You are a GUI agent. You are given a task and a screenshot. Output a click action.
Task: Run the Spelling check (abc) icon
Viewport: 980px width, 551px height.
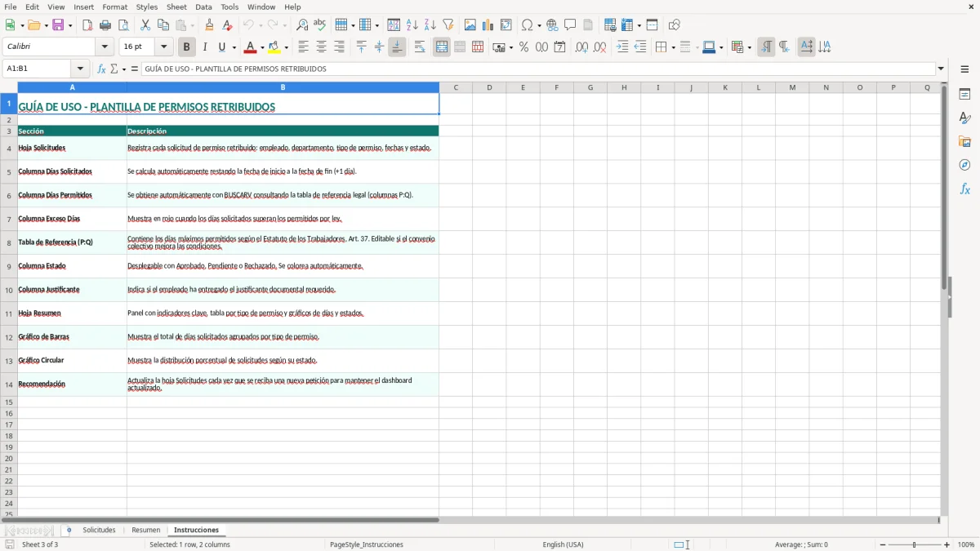(320, 25)
